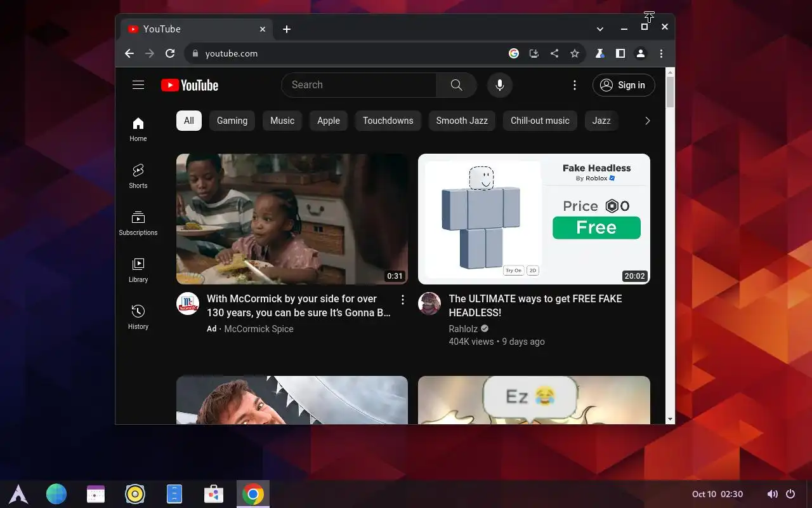
Task: Open the software store bag in taskbar
Action: tap(214, 494)
